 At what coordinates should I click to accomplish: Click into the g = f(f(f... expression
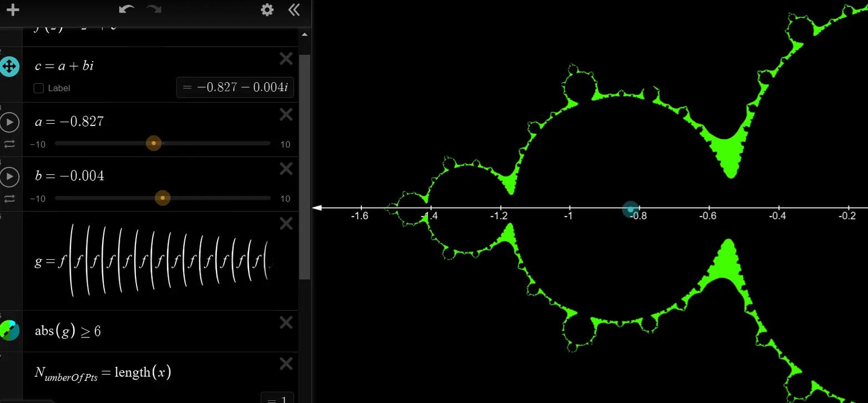coord(154,261)
